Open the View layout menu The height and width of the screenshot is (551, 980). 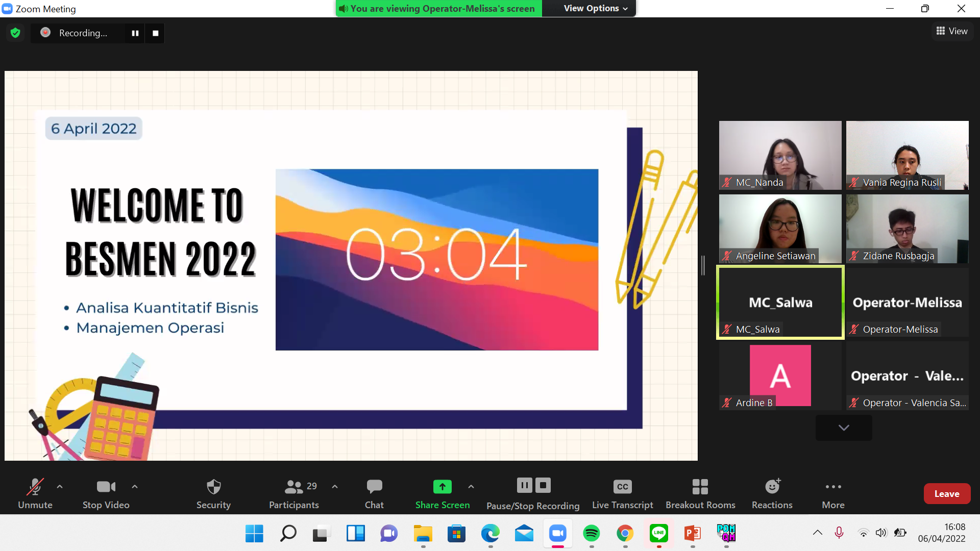click(952, 31)
